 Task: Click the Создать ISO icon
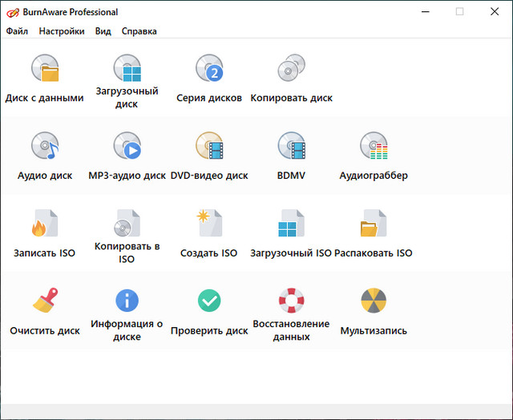point(209,225)
